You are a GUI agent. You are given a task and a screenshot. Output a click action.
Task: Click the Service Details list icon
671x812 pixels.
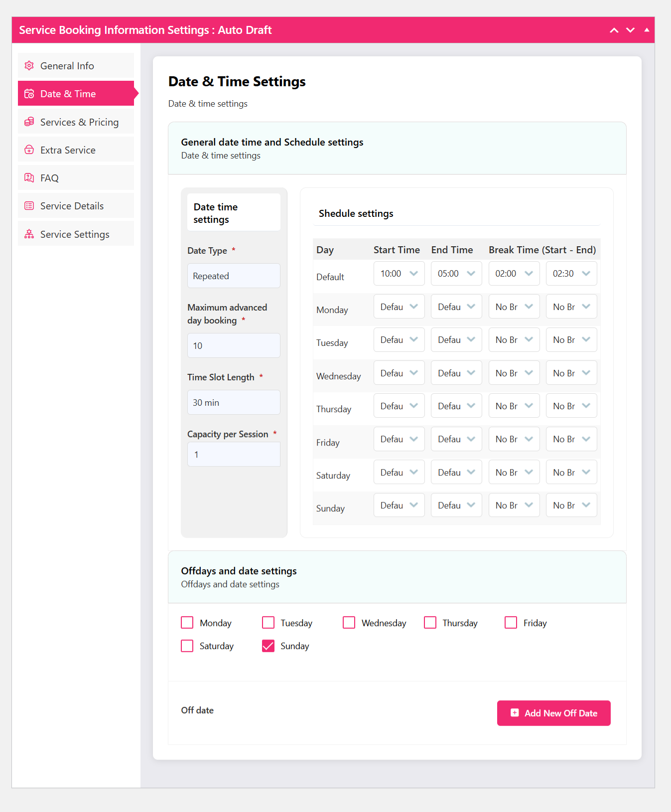29,206
